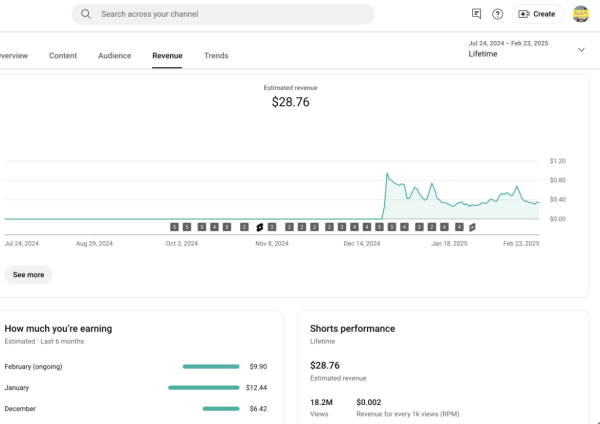
Task: Click the See more button
Action: pyautogui.click(x=28, y=274)
